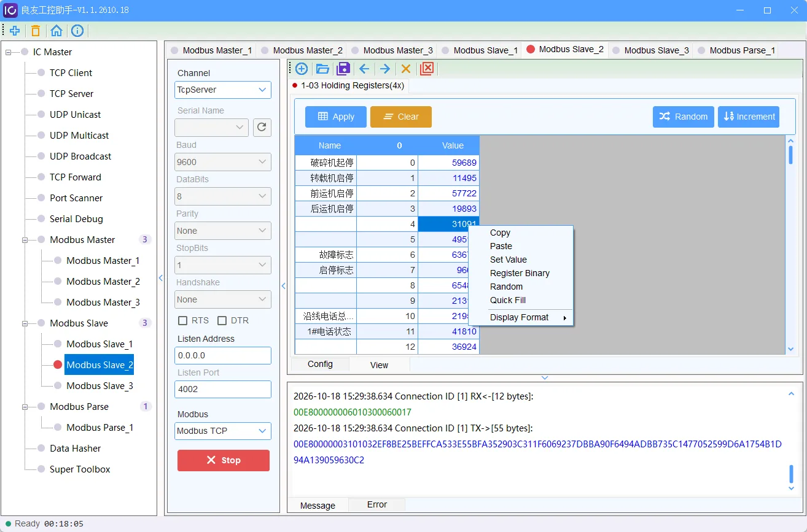
Task: Click the right arrow icon in slave toolbar
Action: (385, 69)
